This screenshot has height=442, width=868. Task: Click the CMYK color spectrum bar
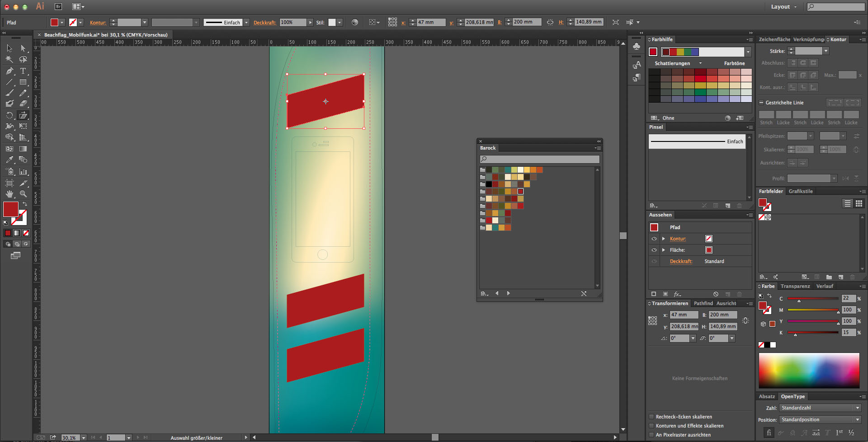809,370
